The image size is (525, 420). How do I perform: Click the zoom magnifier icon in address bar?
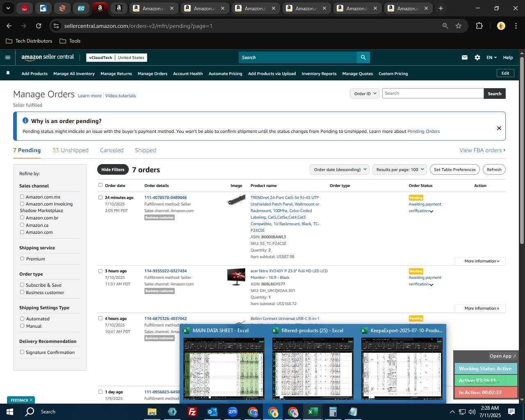[445, 26]
